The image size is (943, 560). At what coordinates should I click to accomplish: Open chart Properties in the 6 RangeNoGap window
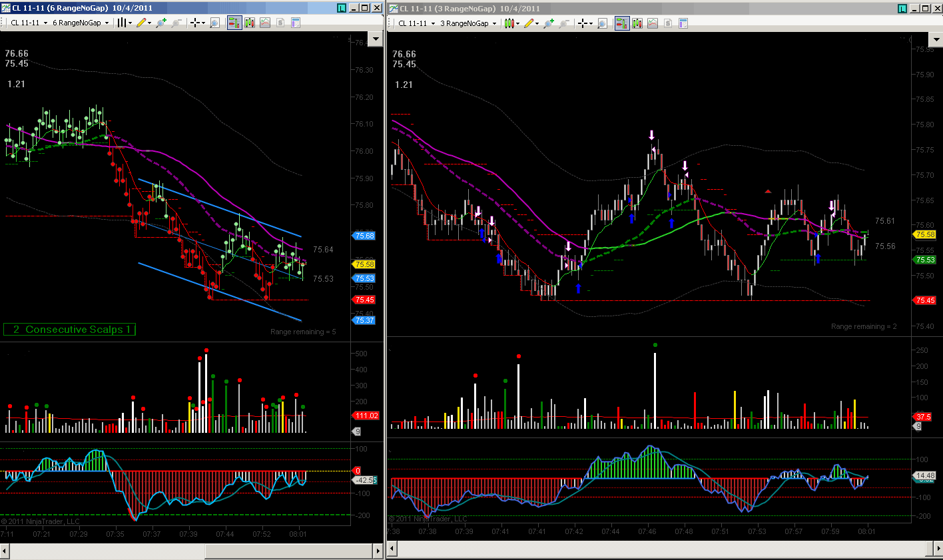coord(296,23)
